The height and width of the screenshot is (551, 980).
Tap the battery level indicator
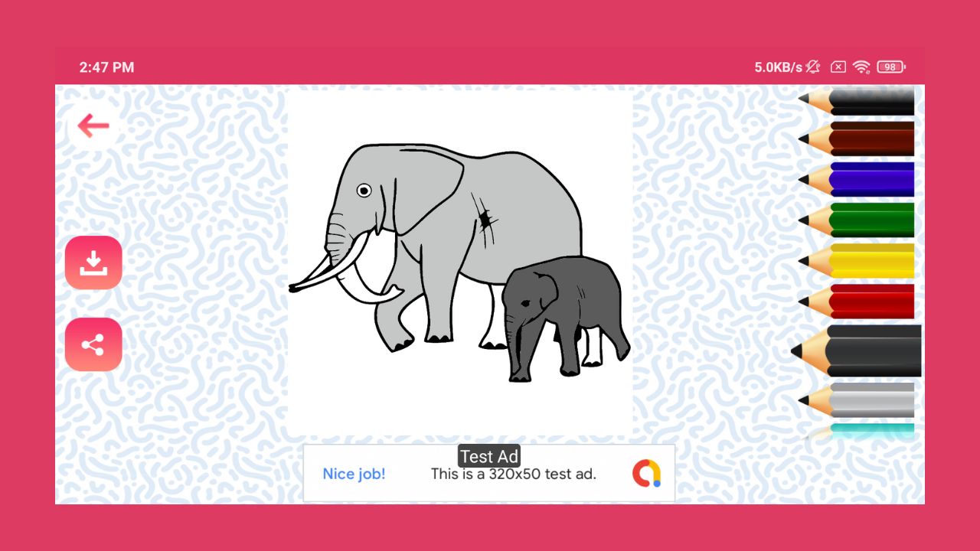[x=891, y=67]
